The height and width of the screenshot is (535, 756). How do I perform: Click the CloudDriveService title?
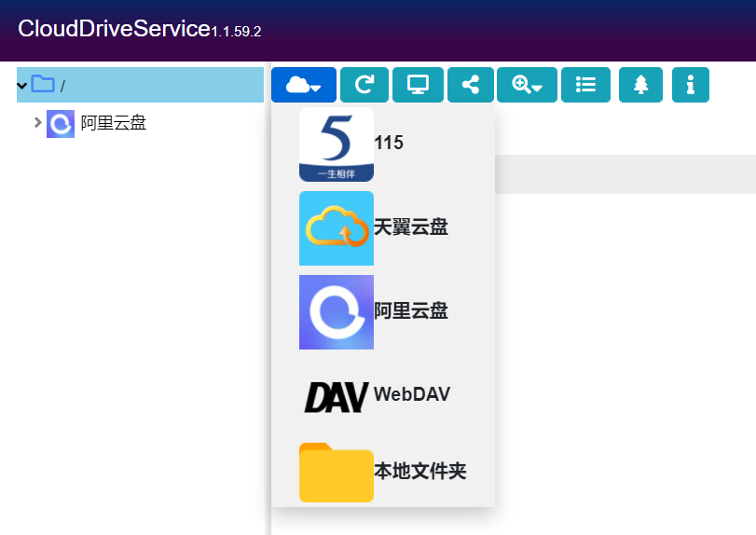pos(115,29)
